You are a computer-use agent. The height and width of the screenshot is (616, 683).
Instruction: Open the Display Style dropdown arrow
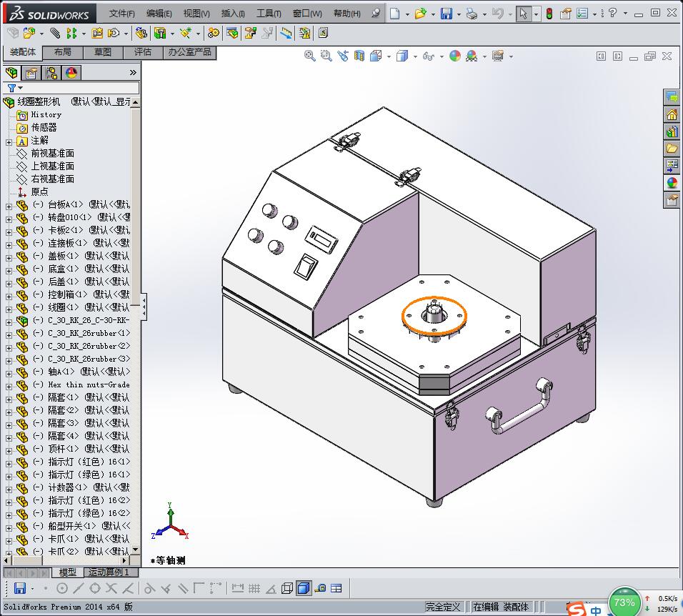click(x=415, y=56)
